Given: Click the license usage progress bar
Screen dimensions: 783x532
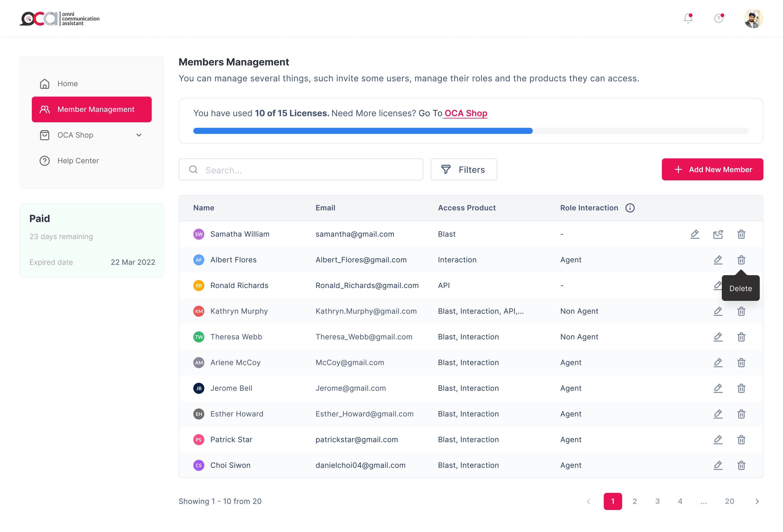Looking at the screenshot, I should click(470, 131).
